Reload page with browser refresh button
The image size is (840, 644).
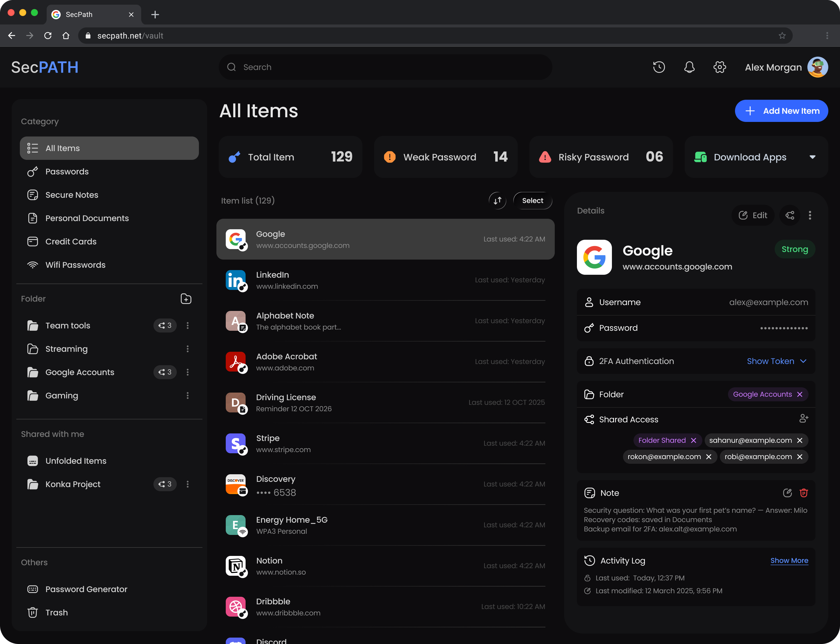point(48,36)
